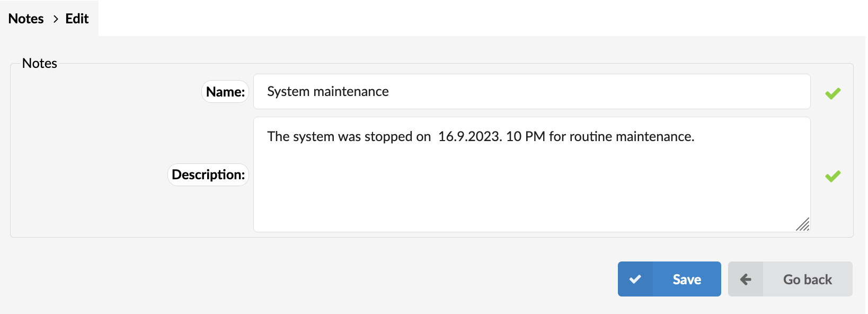The height and width of the screenshot is (314, 868).
Task: Click the green checkmark beside Description field
Action: pos(832,176)
